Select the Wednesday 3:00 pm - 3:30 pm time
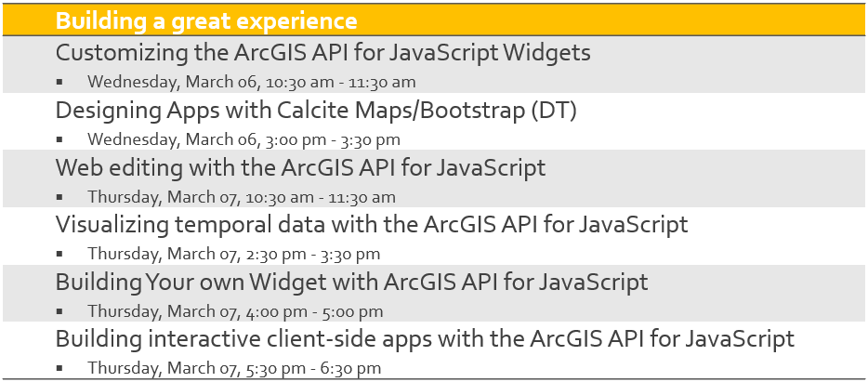 point(243,139)
